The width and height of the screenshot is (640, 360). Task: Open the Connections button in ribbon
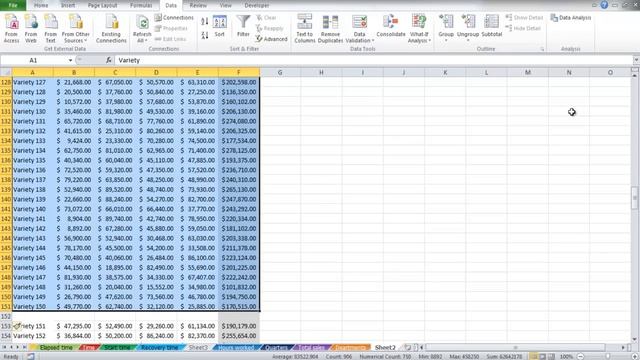pyautogui.click(x=174, y=18)
